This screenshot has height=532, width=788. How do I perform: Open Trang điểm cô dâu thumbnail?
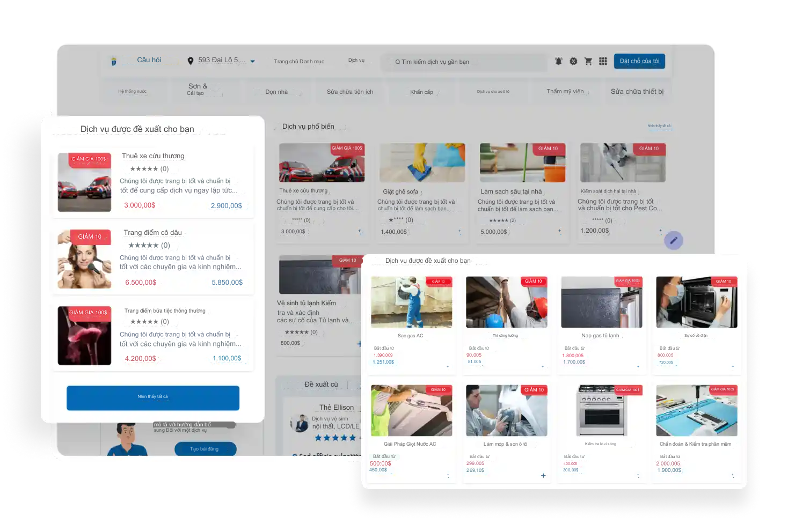84,259
